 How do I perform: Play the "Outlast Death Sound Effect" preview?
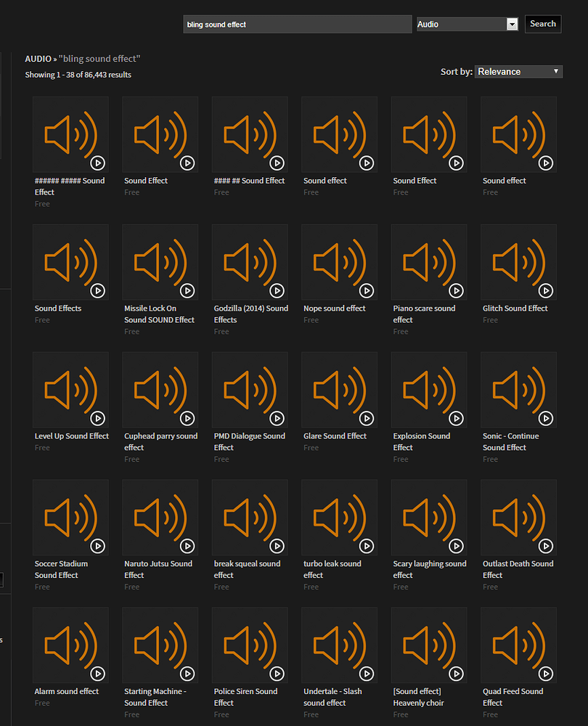546,546
